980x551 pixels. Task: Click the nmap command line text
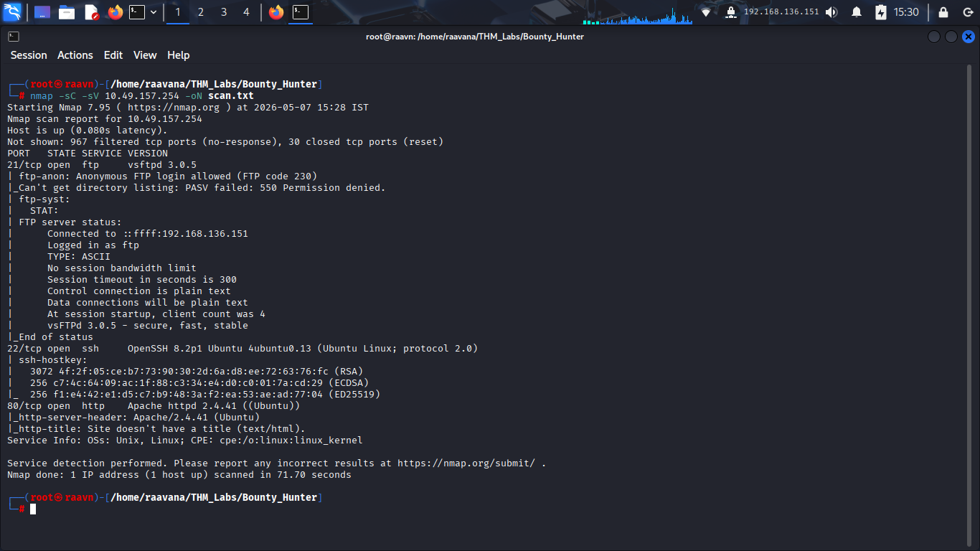(142, 95)
